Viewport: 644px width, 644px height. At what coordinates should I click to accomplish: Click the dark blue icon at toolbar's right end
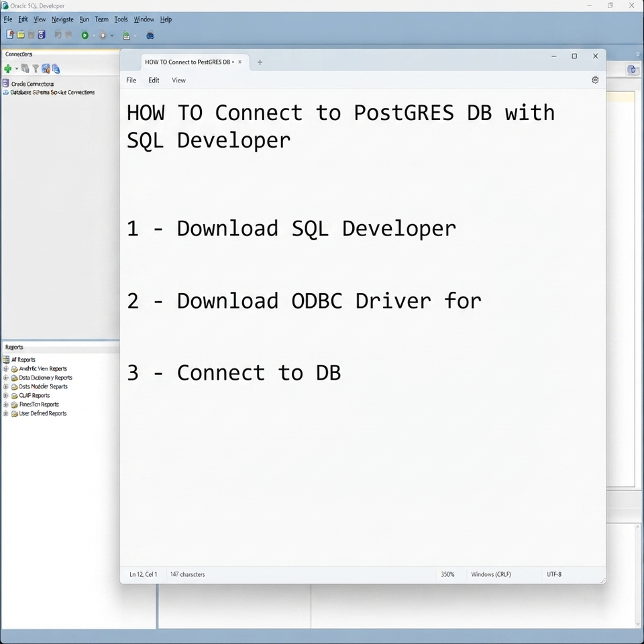tap(150, 36)
